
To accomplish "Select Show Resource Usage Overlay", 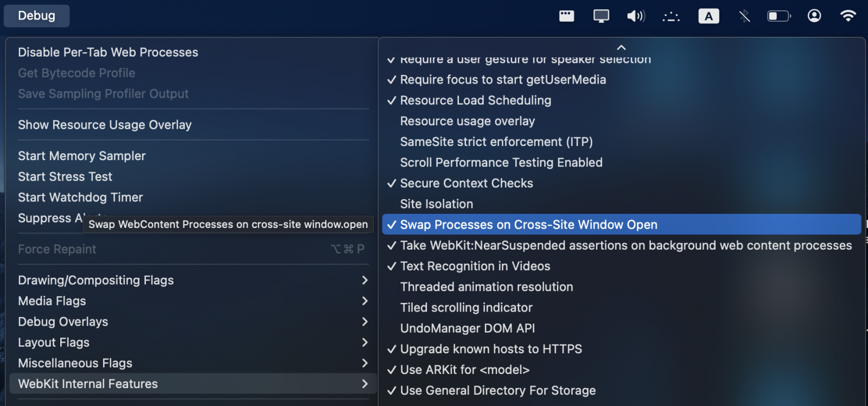I will coord(105,125).
